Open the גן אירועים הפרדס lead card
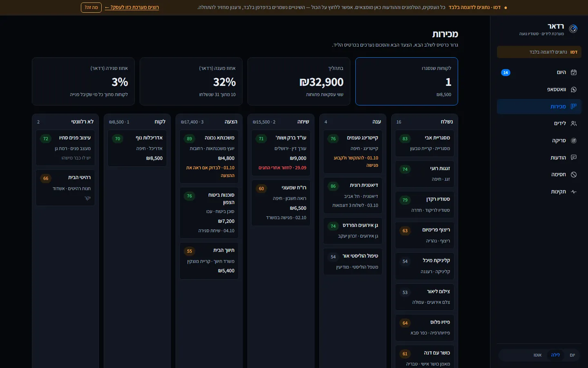This screenshot has width=588, height=368. pyautogui.click(x=353, y=231)
